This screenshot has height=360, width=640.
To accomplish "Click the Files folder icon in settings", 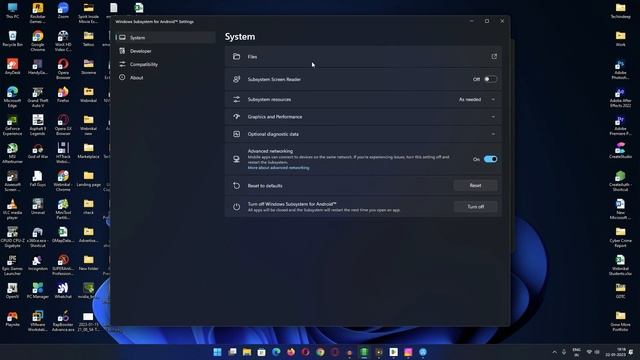I will tap(236, 56).
